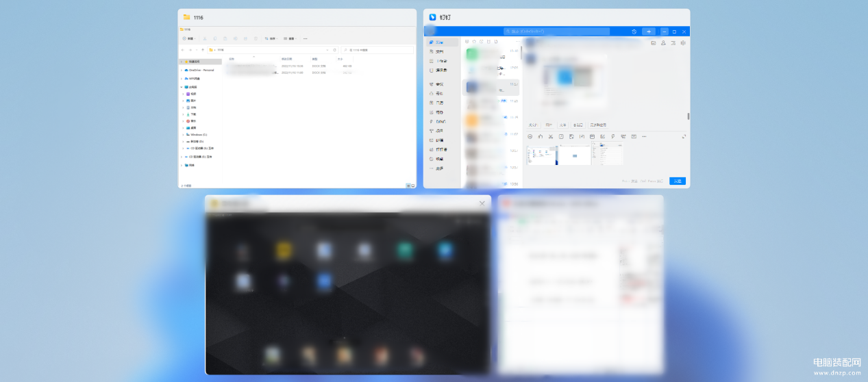
Task: Click the history clock icon in DingTalk title bar
Action: pyautogui.click(x=634, y=31)
